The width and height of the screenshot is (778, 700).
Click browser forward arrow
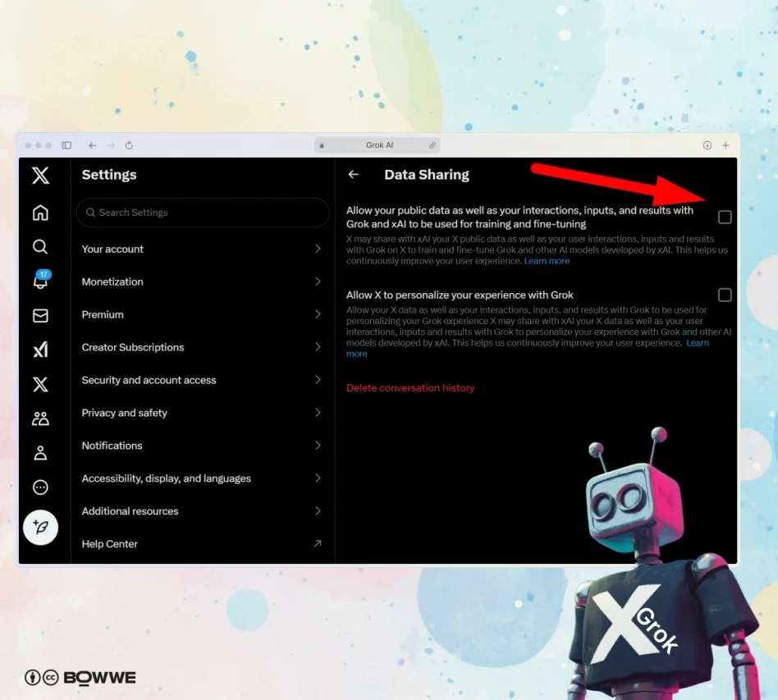point(111,145)
